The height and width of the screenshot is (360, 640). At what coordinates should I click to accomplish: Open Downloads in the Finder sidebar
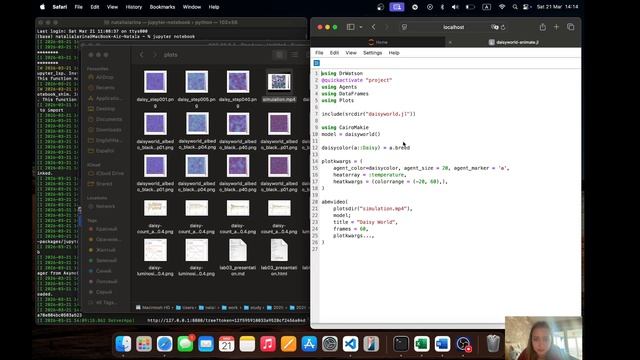click(105, 130)
